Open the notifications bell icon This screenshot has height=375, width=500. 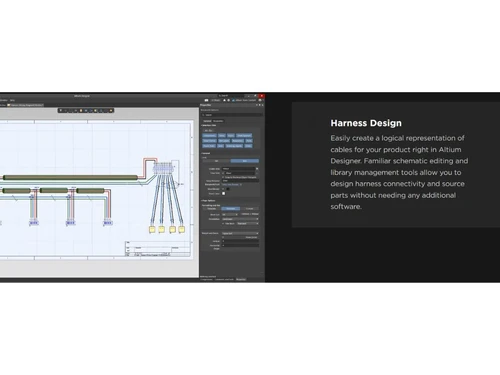tap(224, 100)
